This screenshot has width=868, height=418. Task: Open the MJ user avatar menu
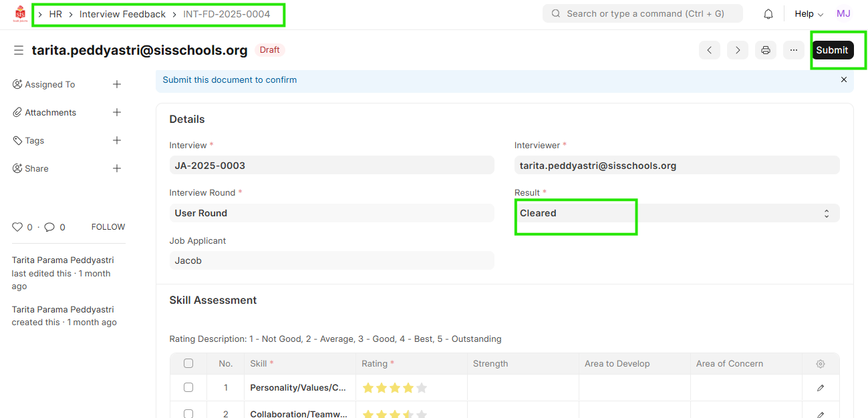[x=843, y=14]
